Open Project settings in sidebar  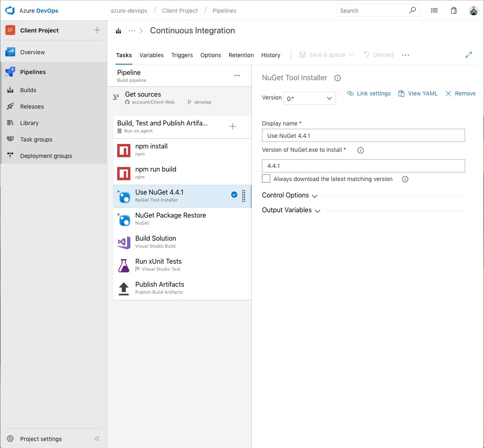(41, 439)
